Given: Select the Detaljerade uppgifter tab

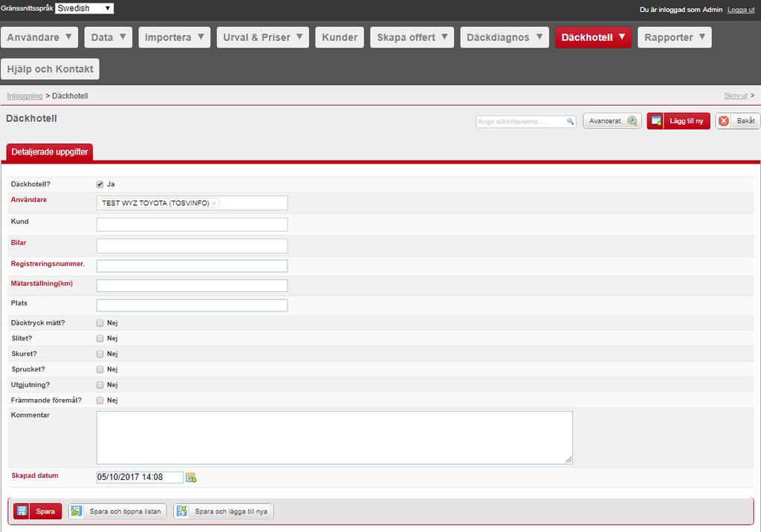Looking at the screenshot, I should [x=50, y=152].
